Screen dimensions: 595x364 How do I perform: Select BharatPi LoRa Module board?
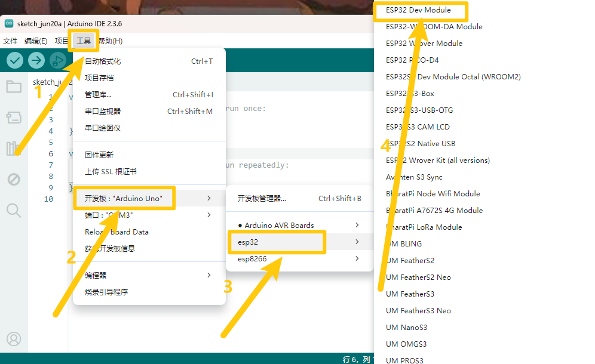coord(424,227)
